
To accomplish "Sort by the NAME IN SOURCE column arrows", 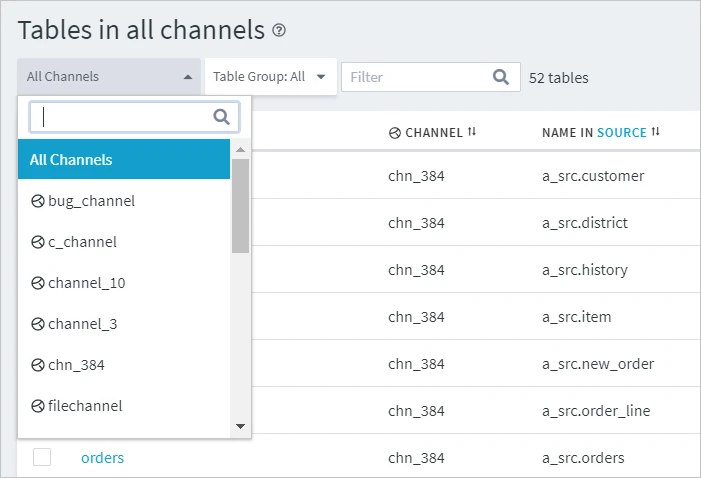I will [x=656, y=132].
